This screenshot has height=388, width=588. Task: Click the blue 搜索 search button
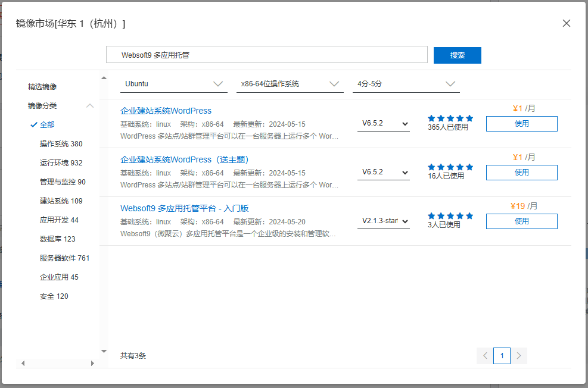pos(457,55)
